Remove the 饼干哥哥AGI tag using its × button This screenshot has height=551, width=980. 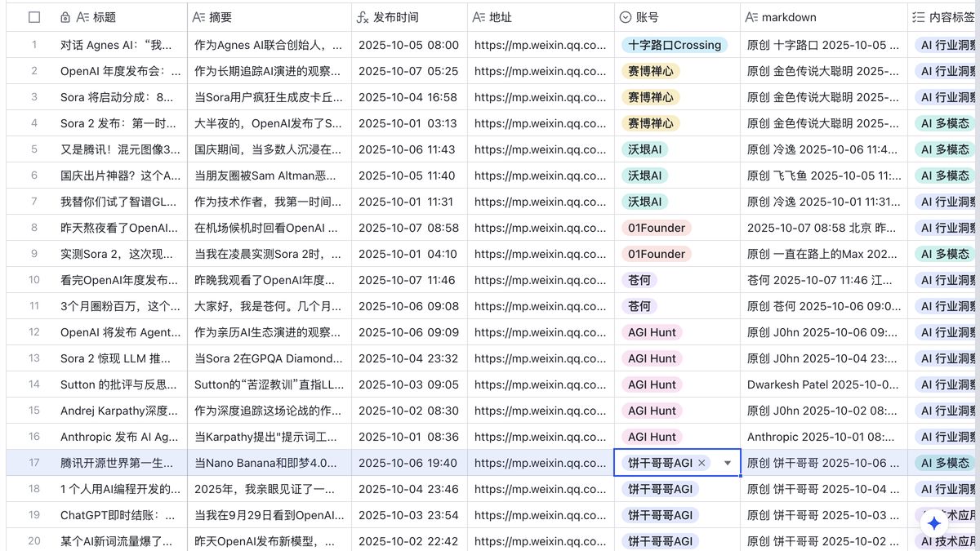(702, 462)
